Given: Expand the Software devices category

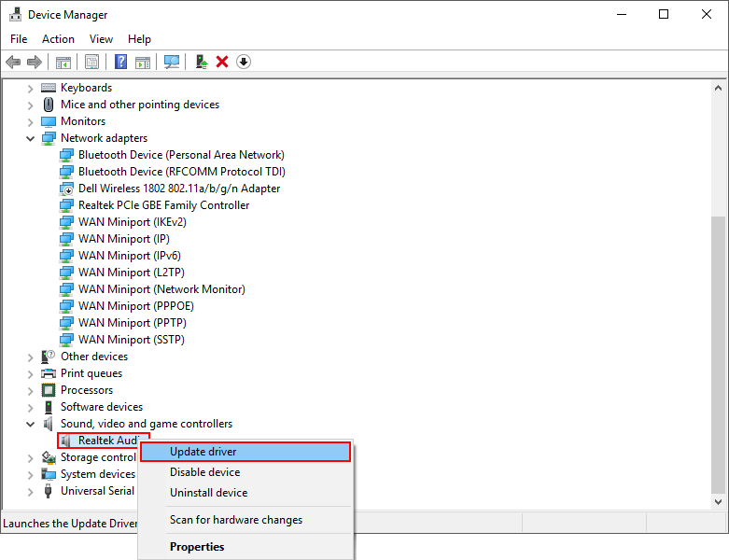Looking at the screenshot, I should pos(30,408).
